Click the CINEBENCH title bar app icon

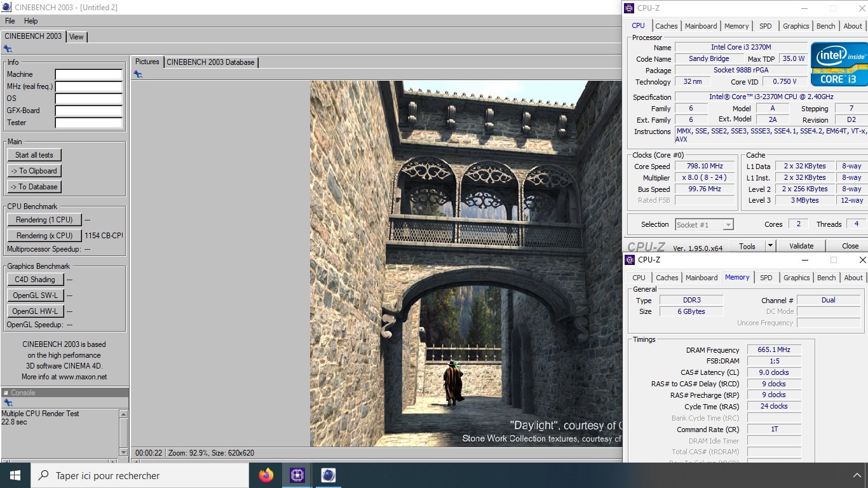[6, 7]
